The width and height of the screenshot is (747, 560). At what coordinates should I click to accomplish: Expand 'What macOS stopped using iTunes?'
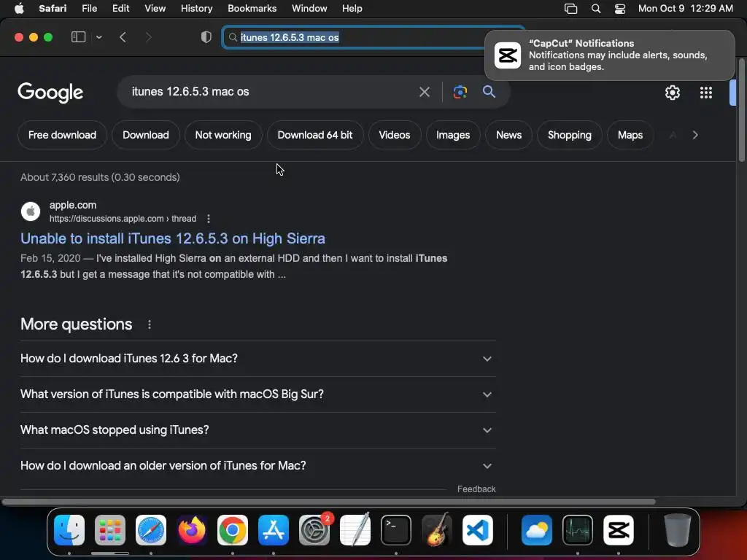[x=258, y=430]
